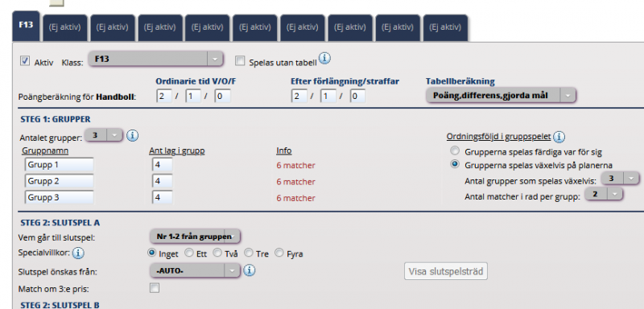Screen dimensions: 644x309
Task: Click Efter förlängning/straffar loss points field
Action: [x=357, y=96]
